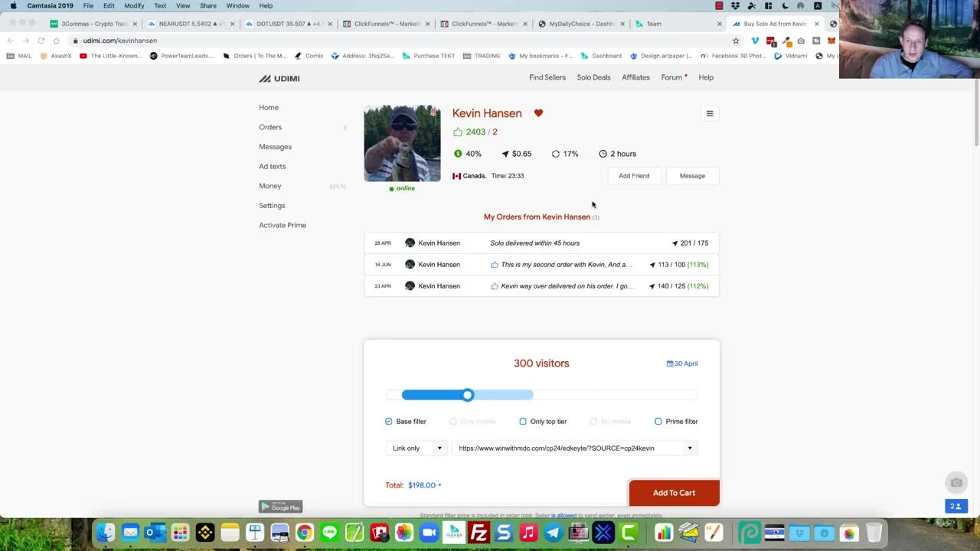Toggle the greyed-out Only mobile checkbox
Viewport: 980px width, 551px height.
pos(453,422)
